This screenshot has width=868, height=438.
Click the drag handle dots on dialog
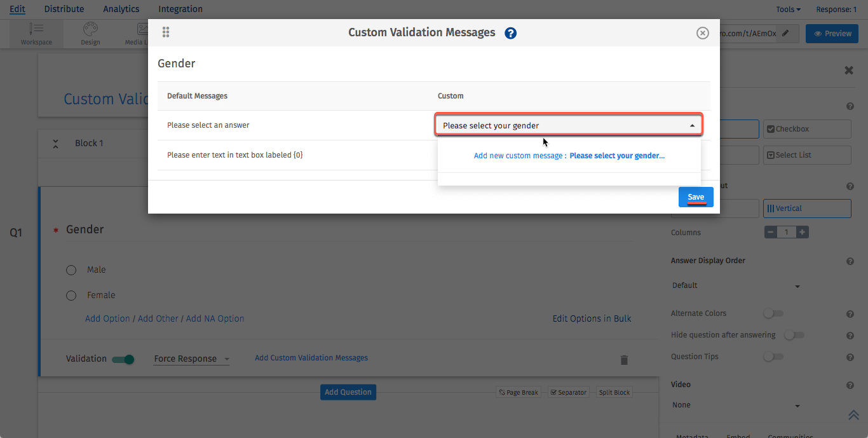[166, 32]
